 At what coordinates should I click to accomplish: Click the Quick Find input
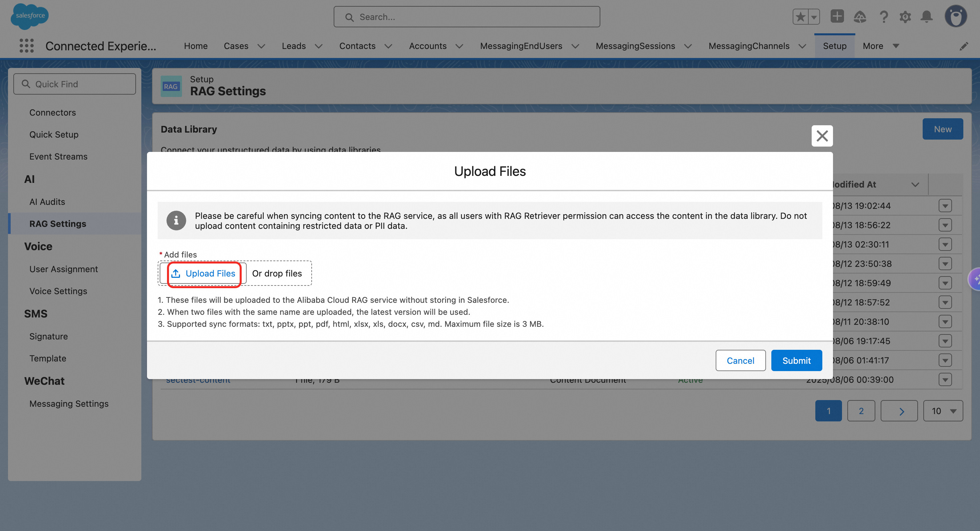pos(75,84)
